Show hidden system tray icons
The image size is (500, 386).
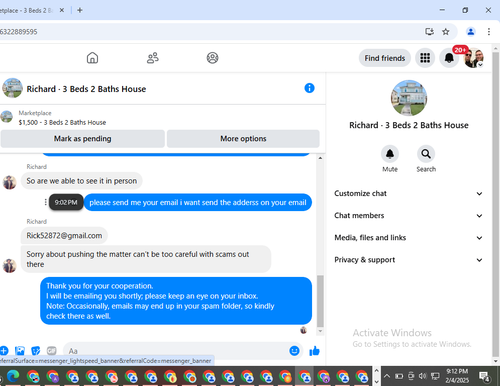tap(387, 376)
